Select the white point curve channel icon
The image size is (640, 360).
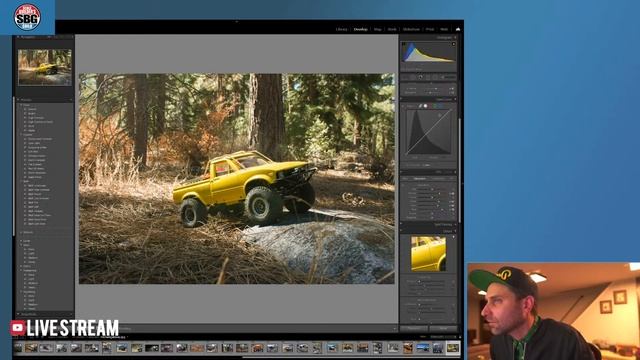click(425, 106)
